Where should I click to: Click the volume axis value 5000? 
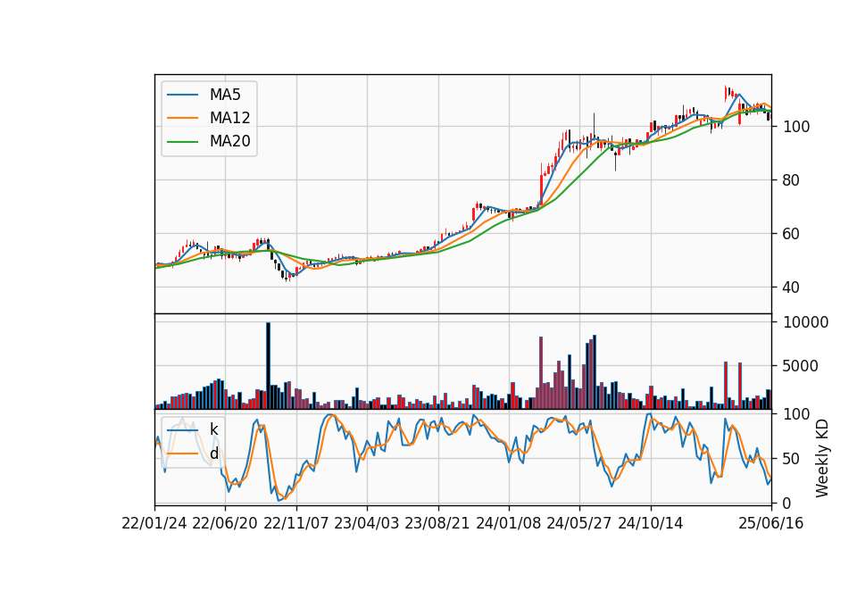[801, 366]
